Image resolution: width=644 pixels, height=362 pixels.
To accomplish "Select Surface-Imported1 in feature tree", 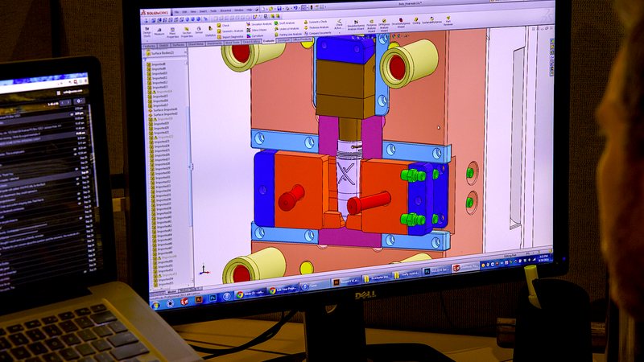I will coord(164,109).
